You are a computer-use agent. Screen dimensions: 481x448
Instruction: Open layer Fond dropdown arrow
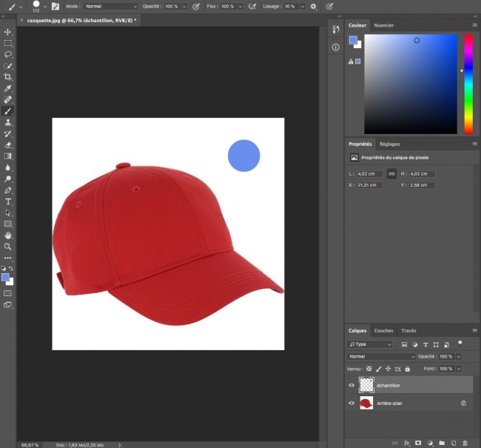459,369
